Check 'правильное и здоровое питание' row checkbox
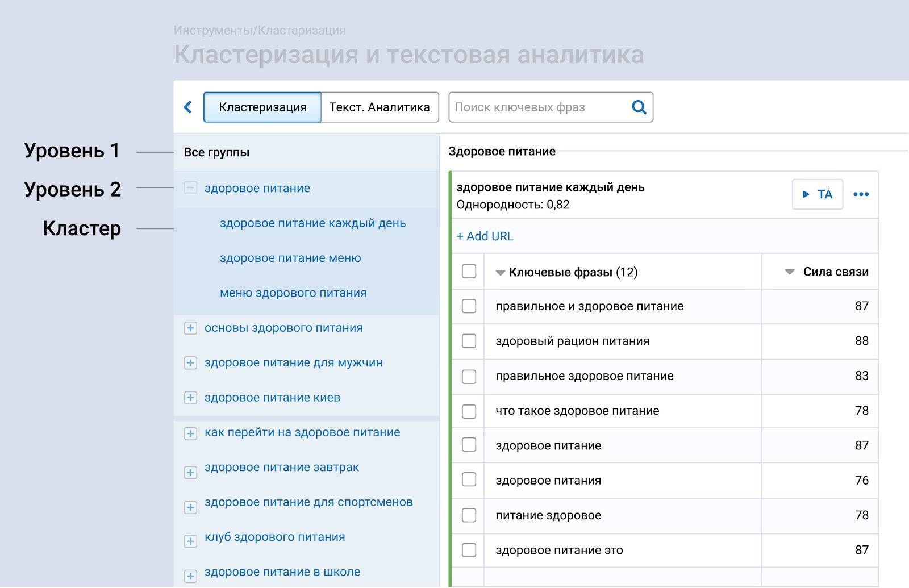Screen dimensions: 909x588 click(x=469, y=306)
